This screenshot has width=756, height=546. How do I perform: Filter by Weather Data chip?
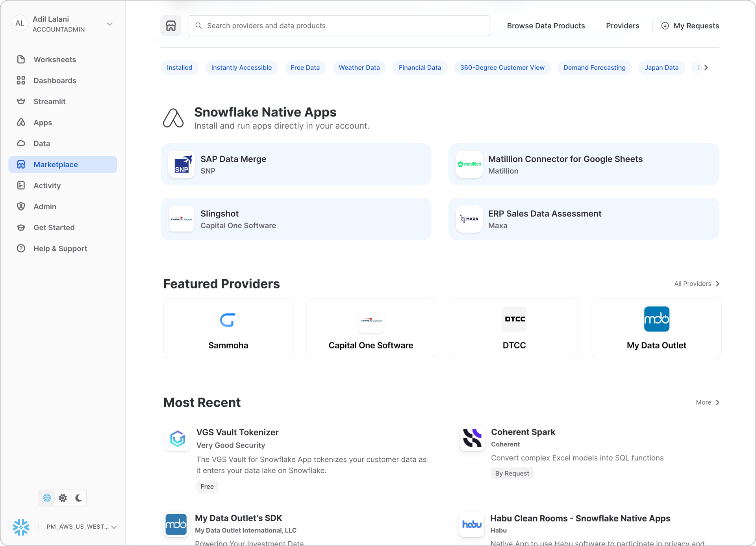(359, 68)
